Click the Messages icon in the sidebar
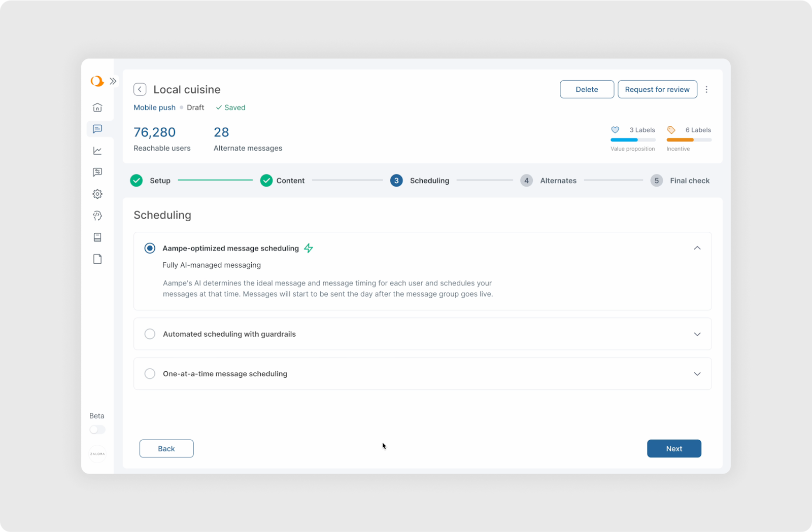This screenshot has width=812, height=532. (x=97, y=129)
